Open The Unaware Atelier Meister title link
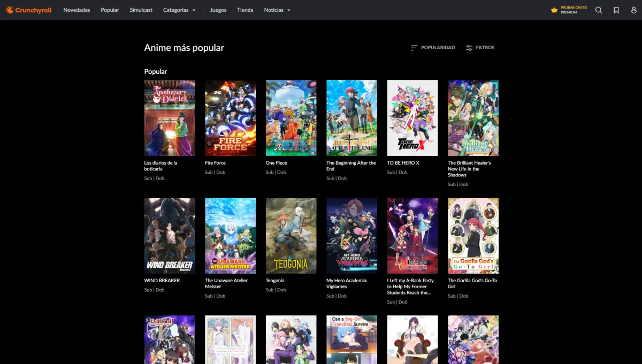The width and height of the screenshot is (642, 364). 226,283
